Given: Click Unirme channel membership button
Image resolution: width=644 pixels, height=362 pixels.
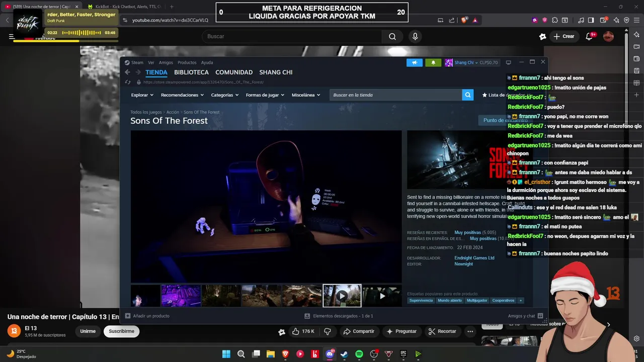Looking at the screenshot, I should 88,331.
